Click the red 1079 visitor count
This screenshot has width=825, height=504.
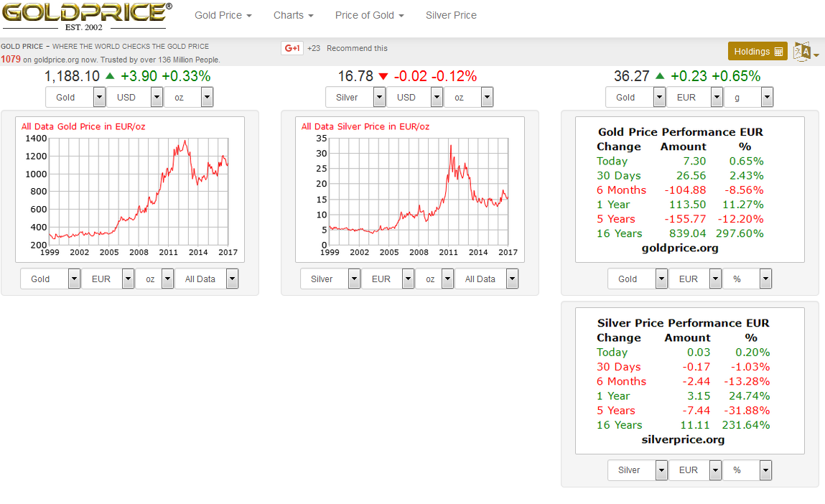[11, 60]
